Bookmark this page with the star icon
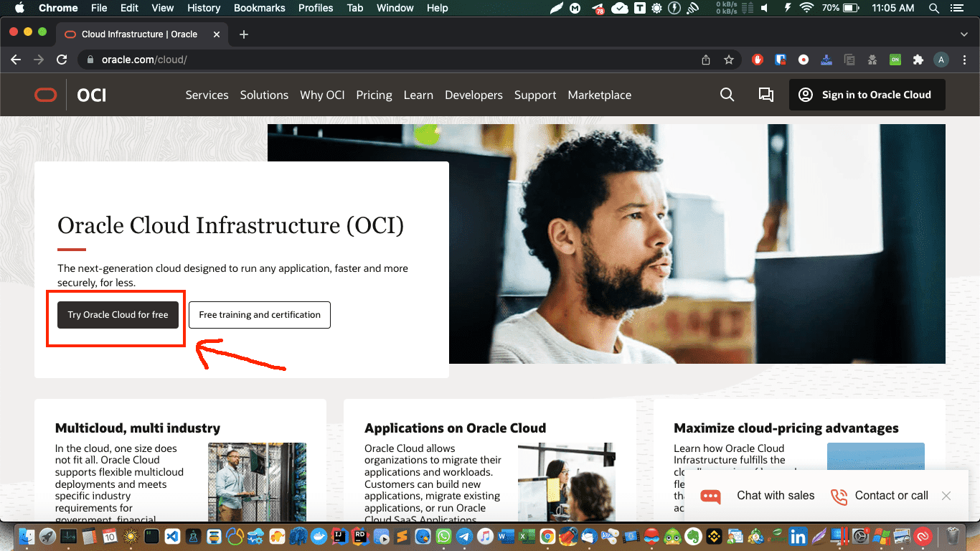 pyautogui.click(x=729, y=60)
